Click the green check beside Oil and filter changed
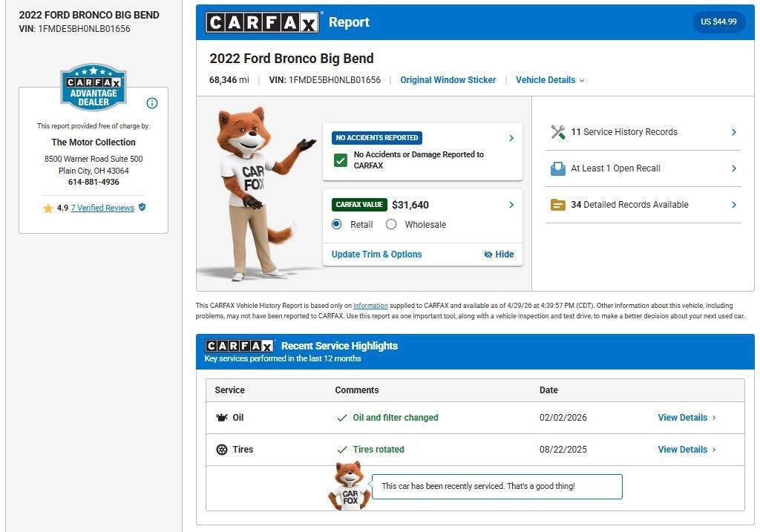Viewport: 760px width, 532px height. (342, 418)
